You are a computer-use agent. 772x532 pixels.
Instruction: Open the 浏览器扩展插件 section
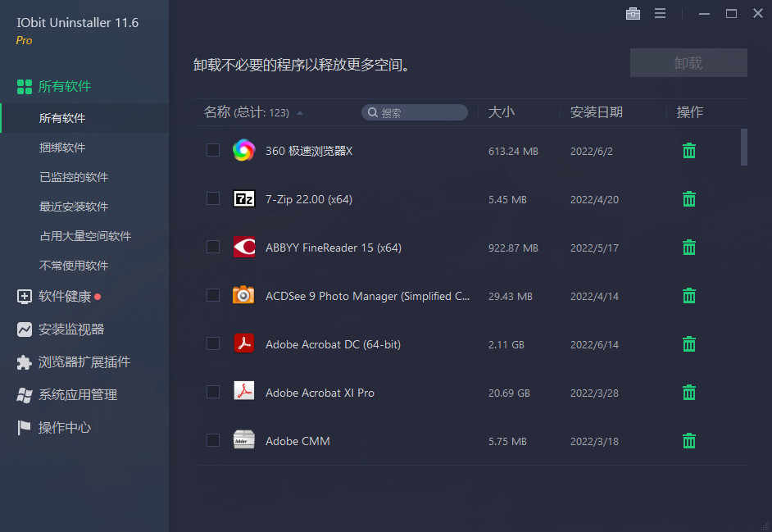coord(66,362)
